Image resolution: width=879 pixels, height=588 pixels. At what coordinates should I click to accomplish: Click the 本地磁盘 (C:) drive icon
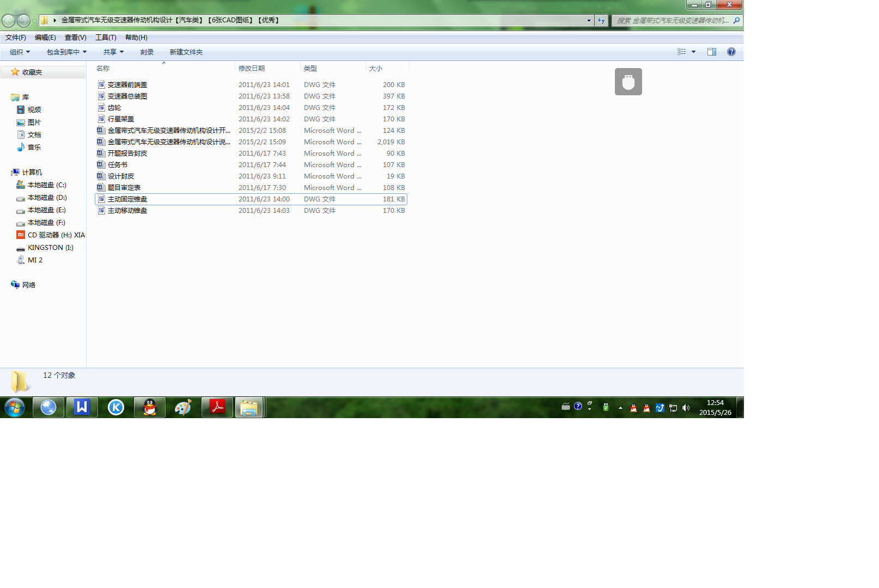[21, 185]
